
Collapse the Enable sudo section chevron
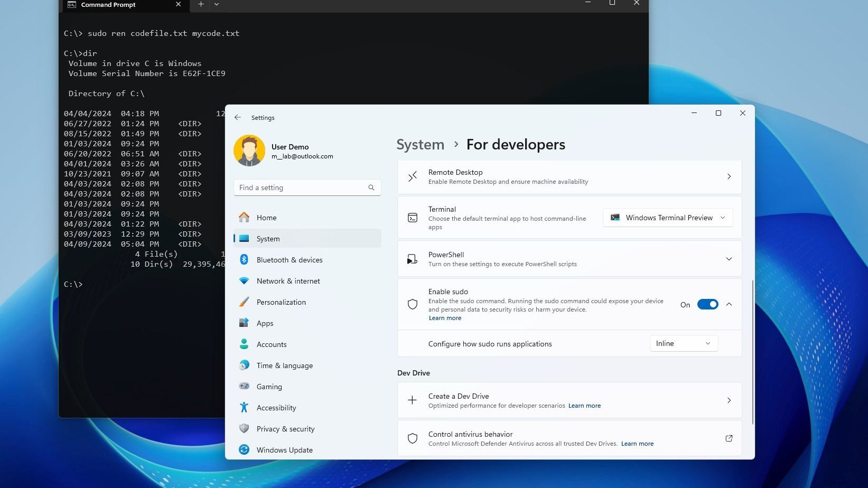729,304
